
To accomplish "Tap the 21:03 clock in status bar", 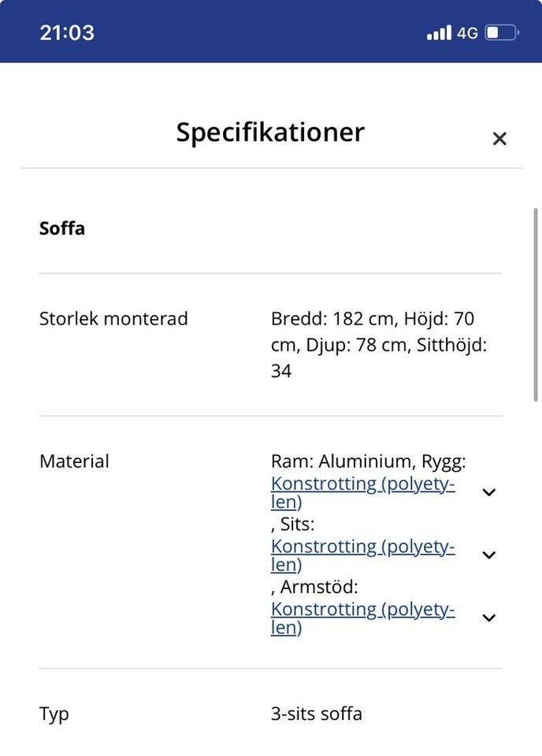I will [67, 32].
